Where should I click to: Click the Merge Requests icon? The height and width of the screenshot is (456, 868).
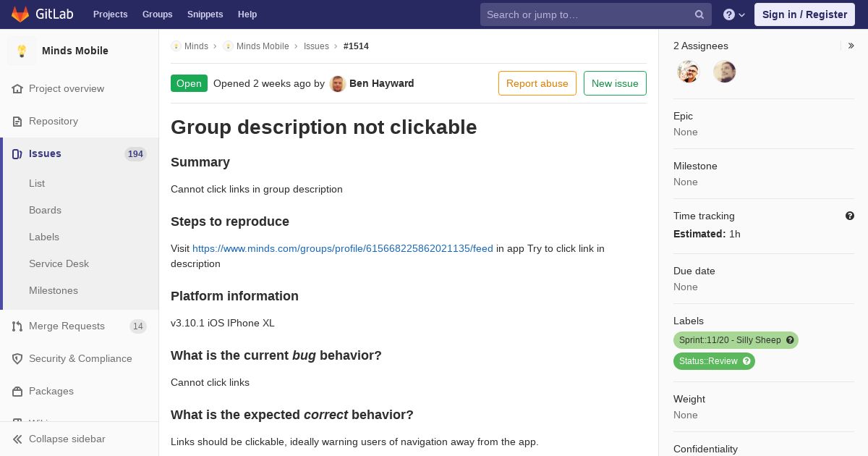click(x=17, y=326)
